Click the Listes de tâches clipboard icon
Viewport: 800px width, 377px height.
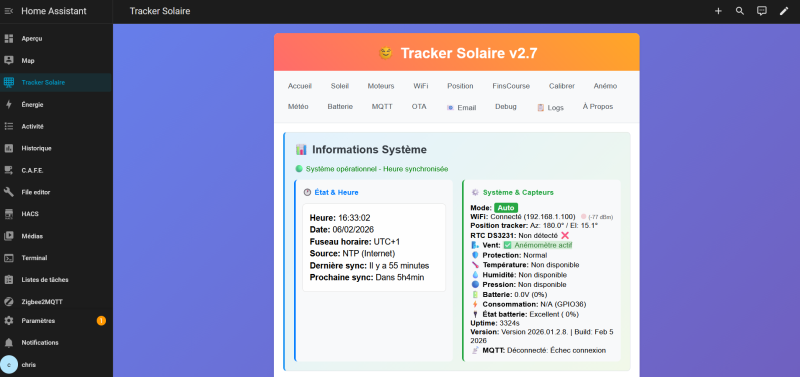(x=9, y=280)
